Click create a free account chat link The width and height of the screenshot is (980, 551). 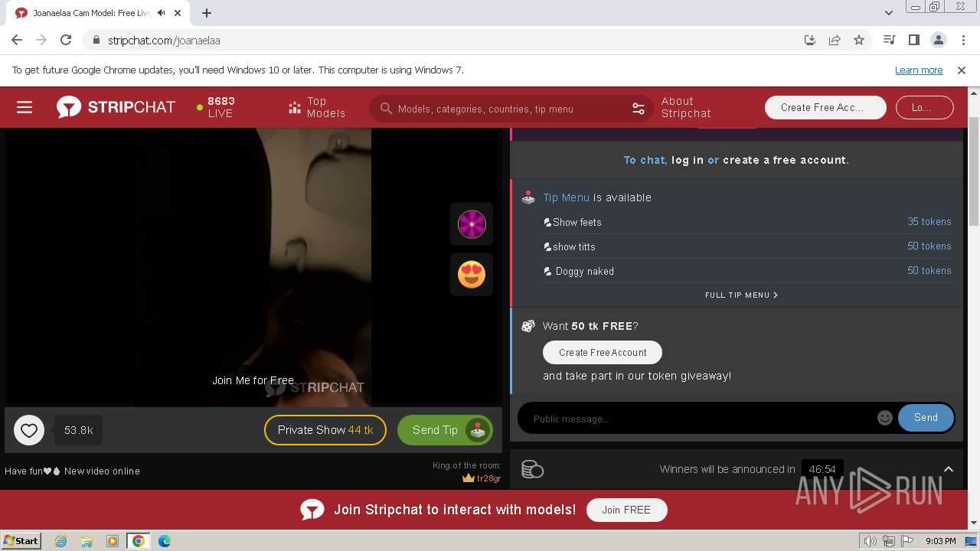[784, 160]
